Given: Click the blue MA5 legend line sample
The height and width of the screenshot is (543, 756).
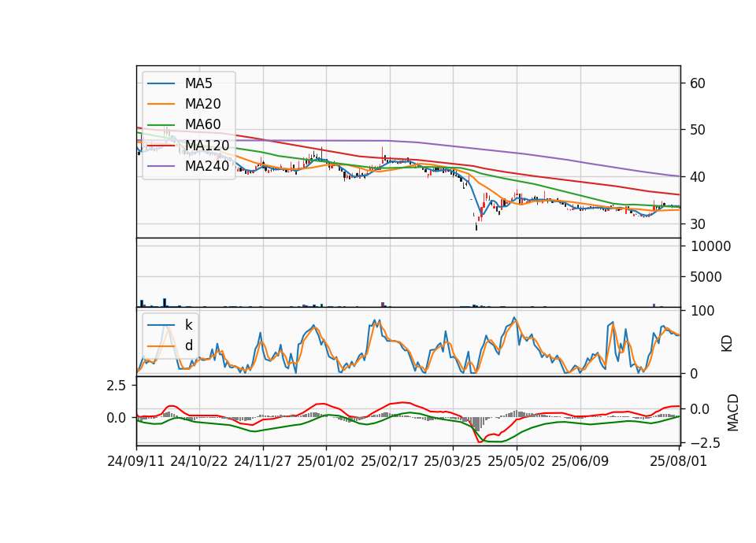Looking at the screenshot, I should [x=161, y=84].
